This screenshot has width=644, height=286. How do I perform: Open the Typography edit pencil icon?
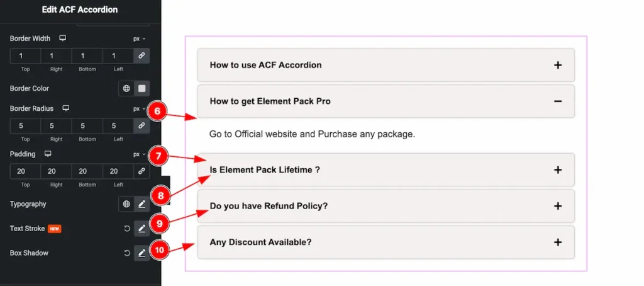[x=142, y=204]
